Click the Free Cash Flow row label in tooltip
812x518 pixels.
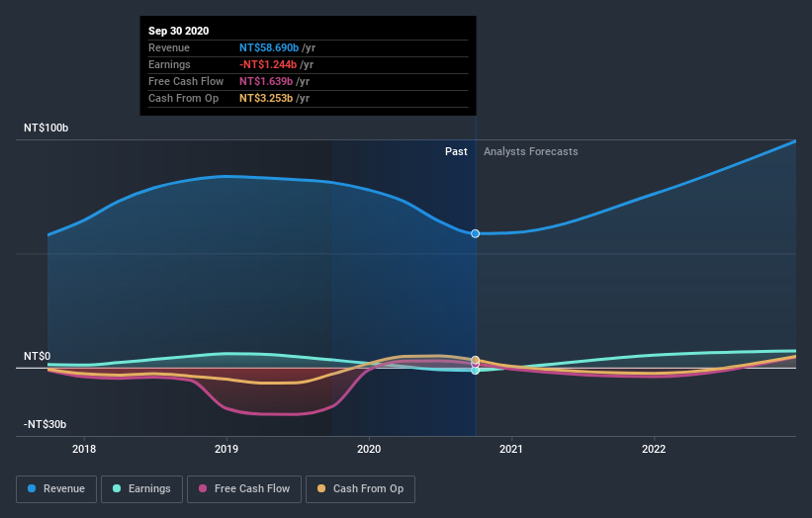(186, 81)
